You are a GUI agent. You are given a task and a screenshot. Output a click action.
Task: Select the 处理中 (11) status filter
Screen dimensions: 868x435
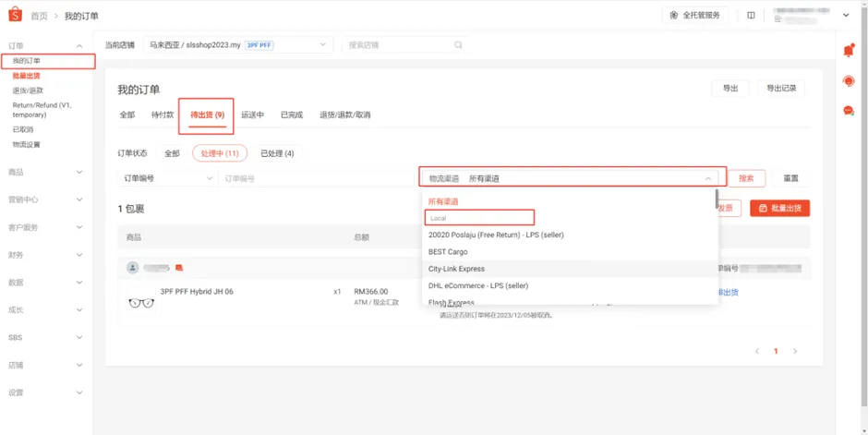pyautogui.click(x=220, y=153)
